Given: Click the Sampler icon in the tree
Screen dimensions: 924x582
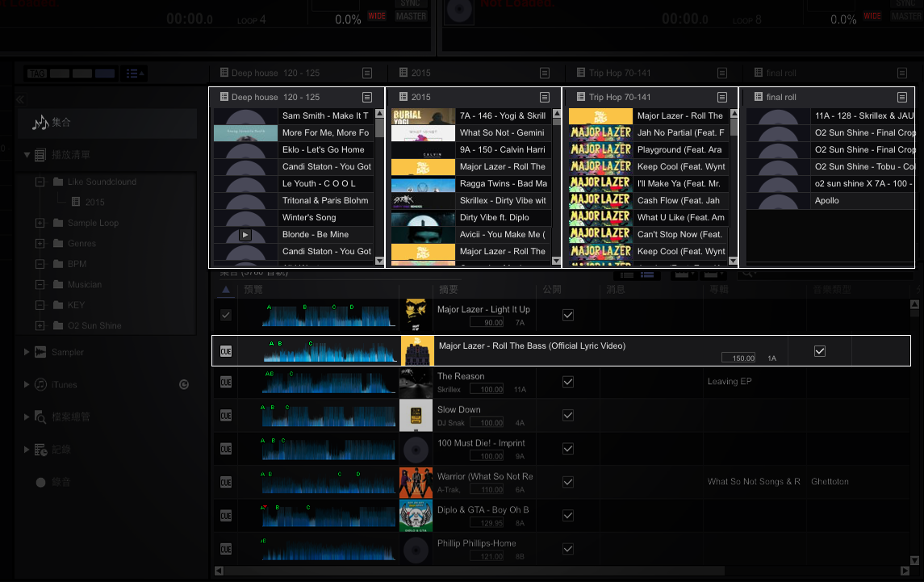Looking at the screenshot, I should click(40, 352).
